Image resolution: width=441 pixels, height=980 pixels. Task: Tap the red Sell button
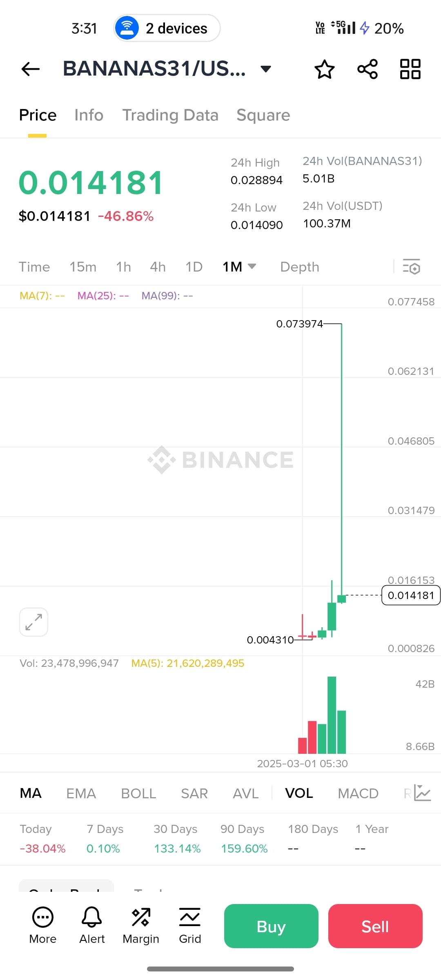(375, 926)
